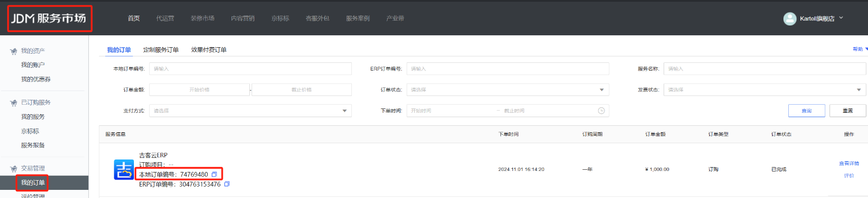Open the JDM 服务市场 logo
The image size is (868, 198).
(49, 18)
